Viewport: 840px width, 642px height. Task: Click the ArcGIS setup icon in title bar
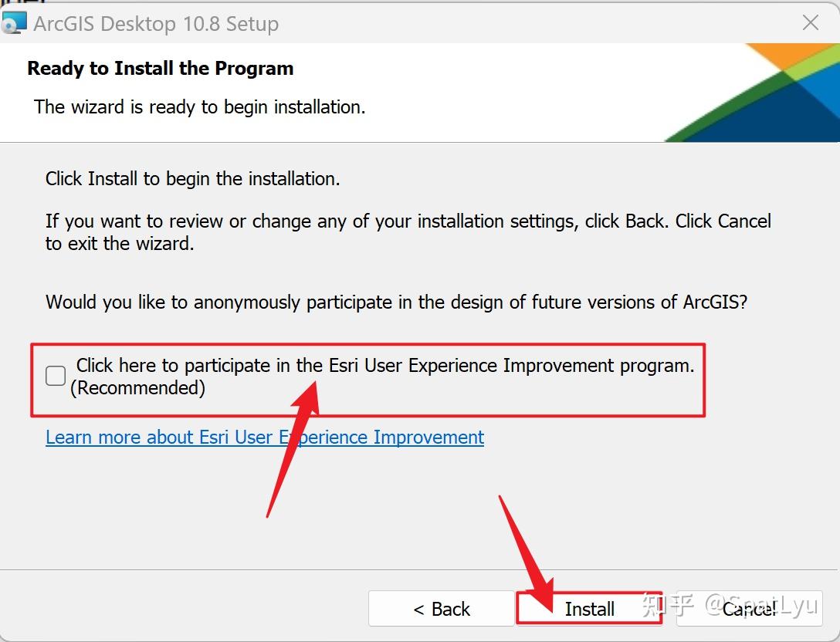click(14, 23)
